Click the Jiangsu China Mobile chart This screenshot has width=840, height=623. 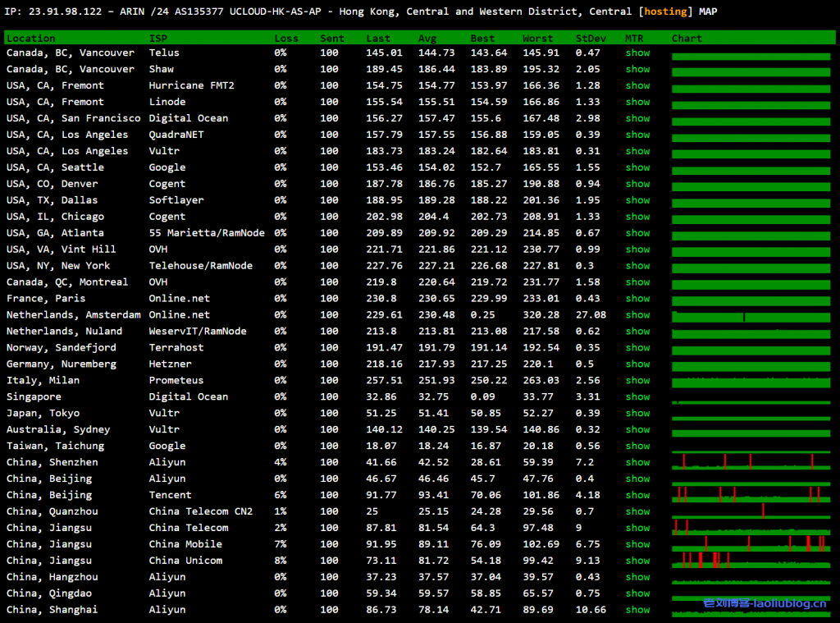click(x=750, y=544)
